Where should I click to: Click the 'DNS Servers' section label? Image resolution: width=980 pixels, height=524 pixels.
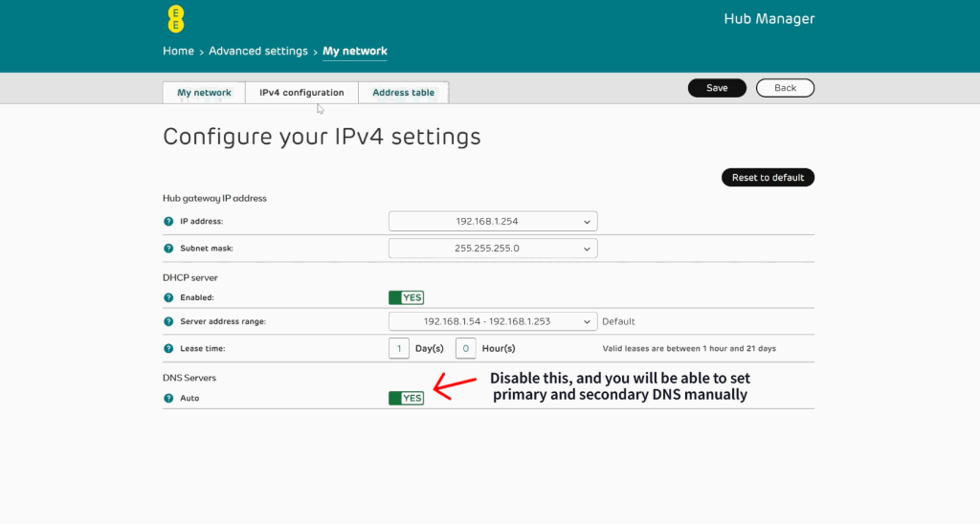[189, 378]
